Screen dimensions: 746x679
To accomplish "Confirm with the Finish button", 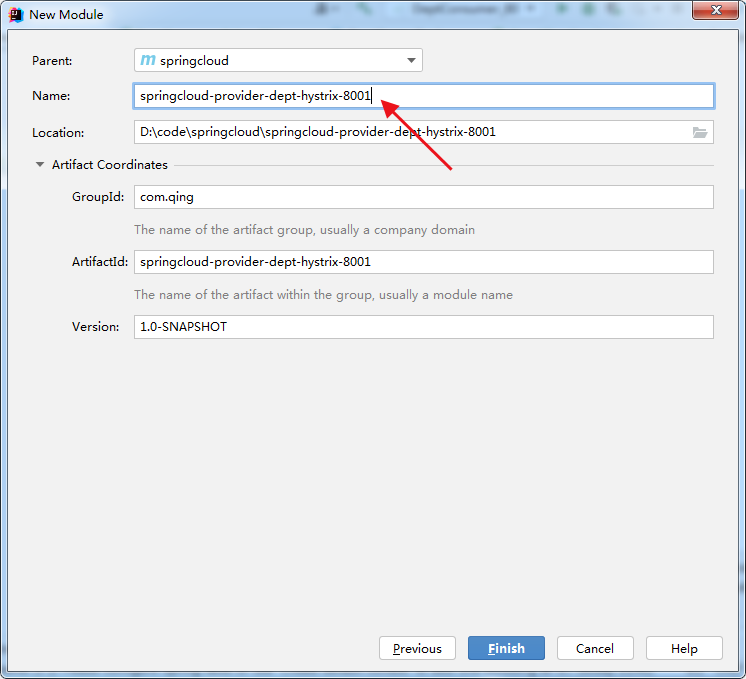I will point(506,648).
